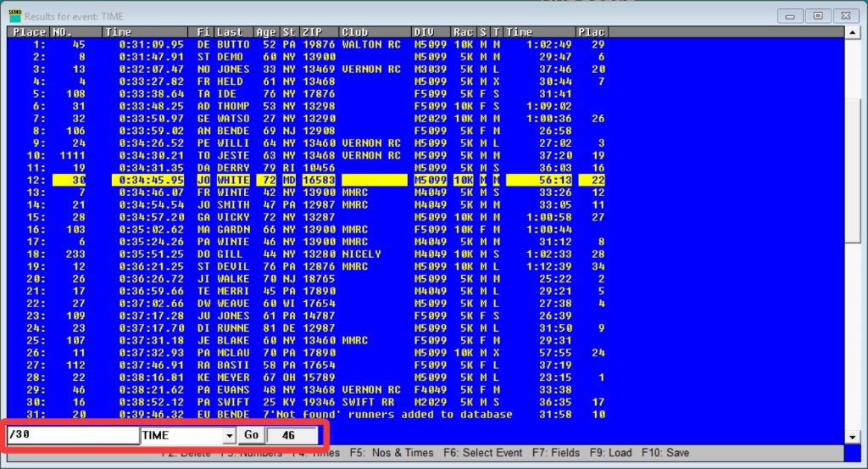Choose F6: Select Event
Viewport: 868px width, 469px height.
(482, 453)
